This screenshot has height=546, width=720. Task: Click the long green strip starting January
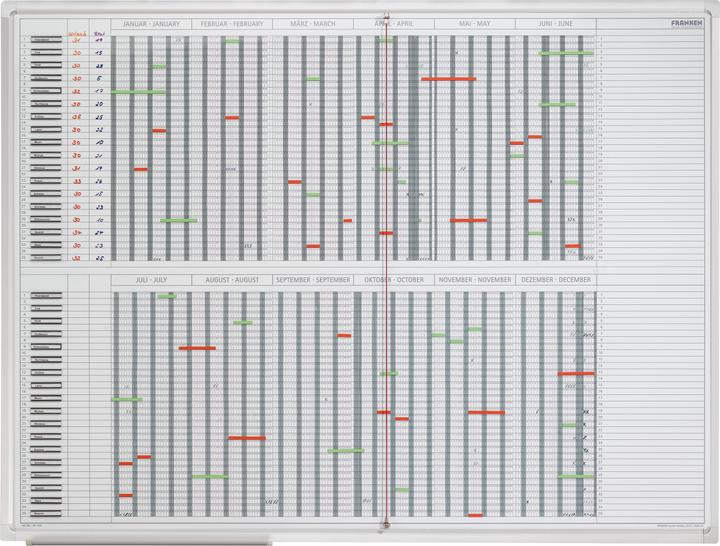pos(138,92)
